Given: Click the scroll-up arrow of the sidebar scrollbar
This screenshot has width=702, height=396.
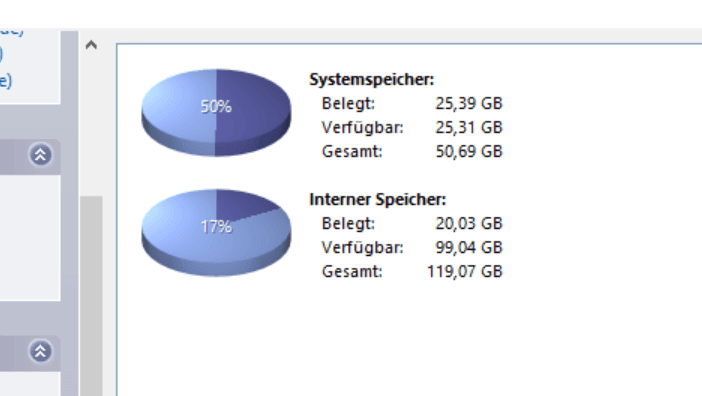Looking at the screenshot, I should tap(91, 45).
